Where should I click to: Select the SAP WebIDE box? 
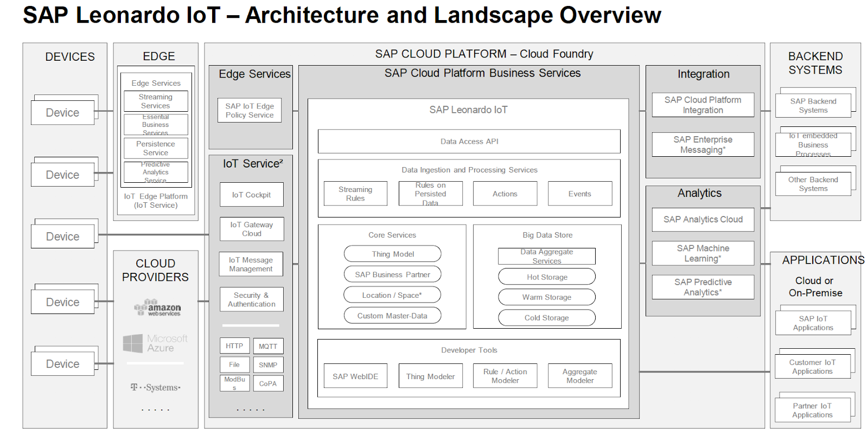(x=355, y=376)
